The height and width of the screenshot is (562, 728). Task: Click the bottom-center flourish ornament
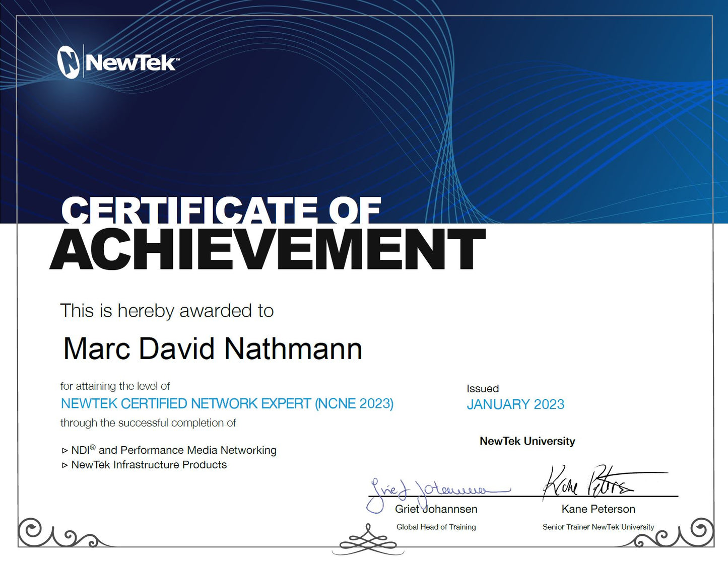368,541
